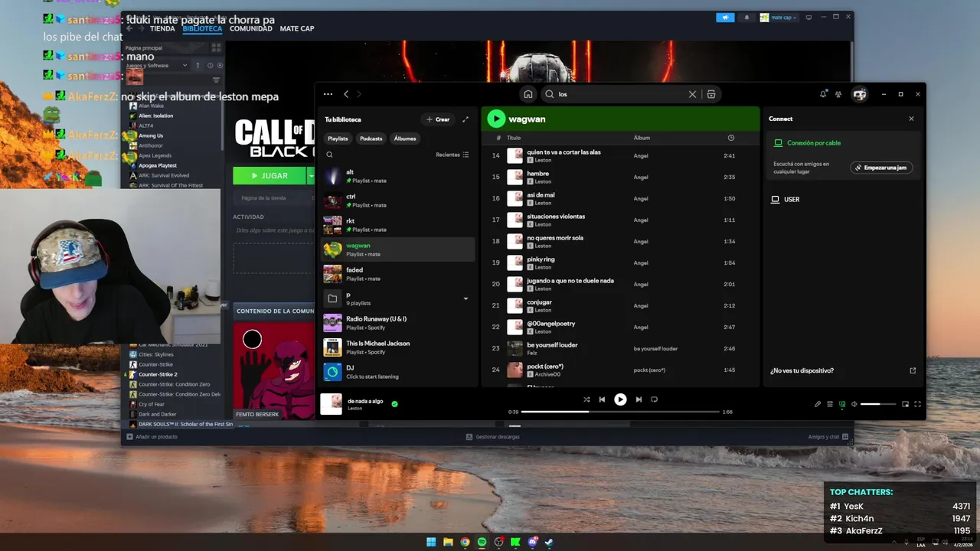The width and height of the screenshot is (980, 551).
Task: Open Leston artist link in player bar
Action: coord(355,409)
